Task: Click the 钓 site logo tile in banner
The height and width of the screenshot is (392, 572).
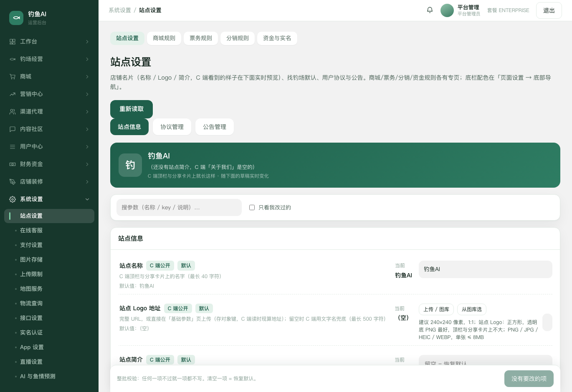Action: [130, 165]
